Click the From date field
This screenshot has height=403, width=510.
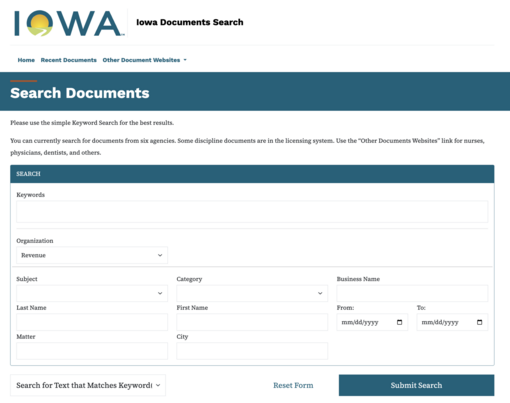372,322
